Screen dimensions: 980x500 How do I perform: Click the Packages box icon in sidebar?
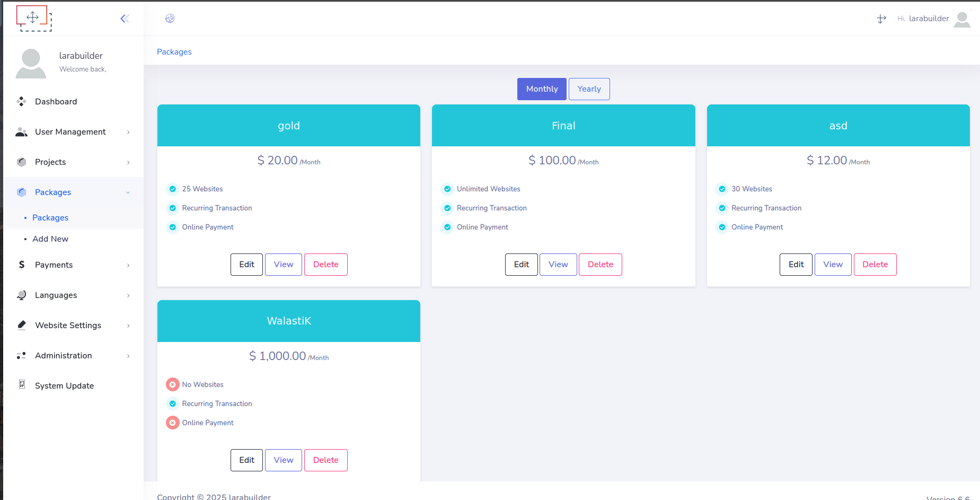[21, 192]
